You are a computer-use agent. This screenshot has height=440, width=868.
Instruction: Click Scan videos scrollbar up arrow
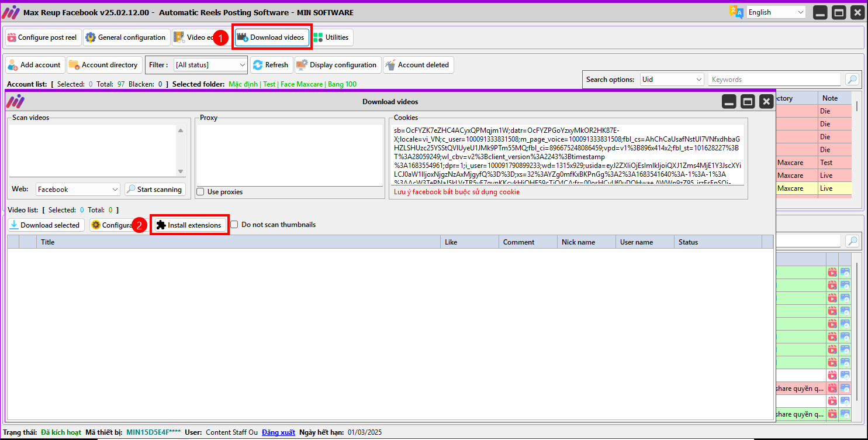click(181, 130)
